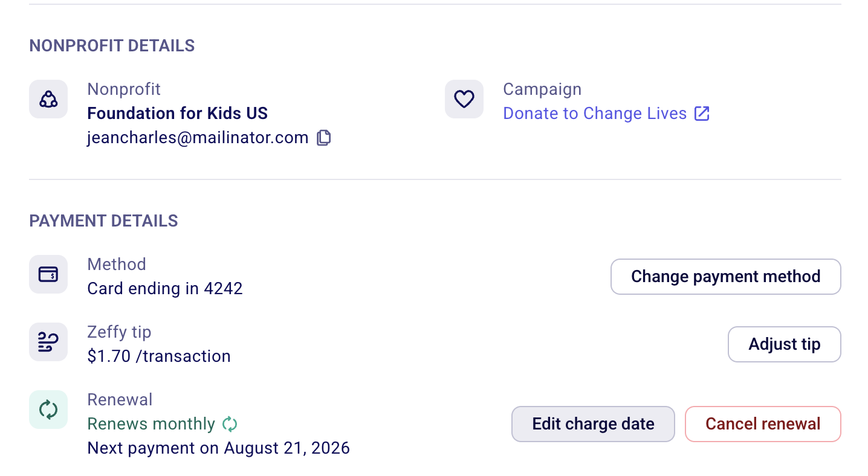Click the payment card method icon
The width and height of the screenshot is (868, 476).
pyautogui.click(x=48, y=274)
